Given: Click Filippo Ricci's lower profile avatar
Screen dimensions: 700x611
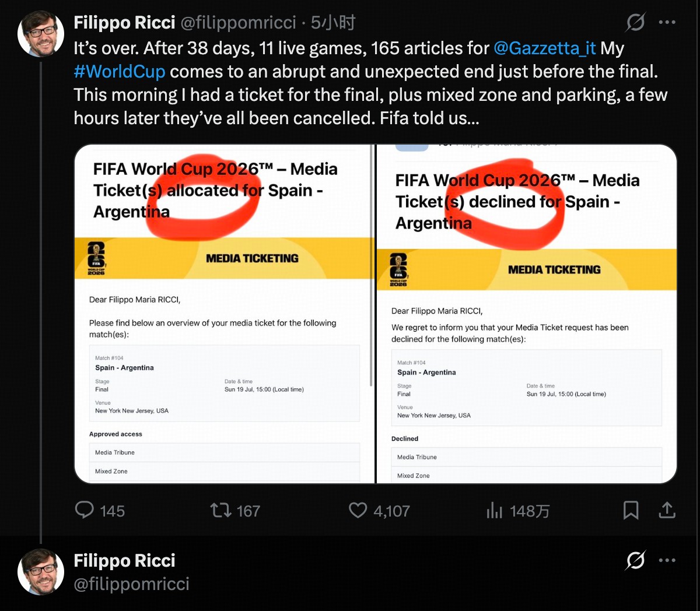Looking at the screenshot, I should [x=41, y=571].
